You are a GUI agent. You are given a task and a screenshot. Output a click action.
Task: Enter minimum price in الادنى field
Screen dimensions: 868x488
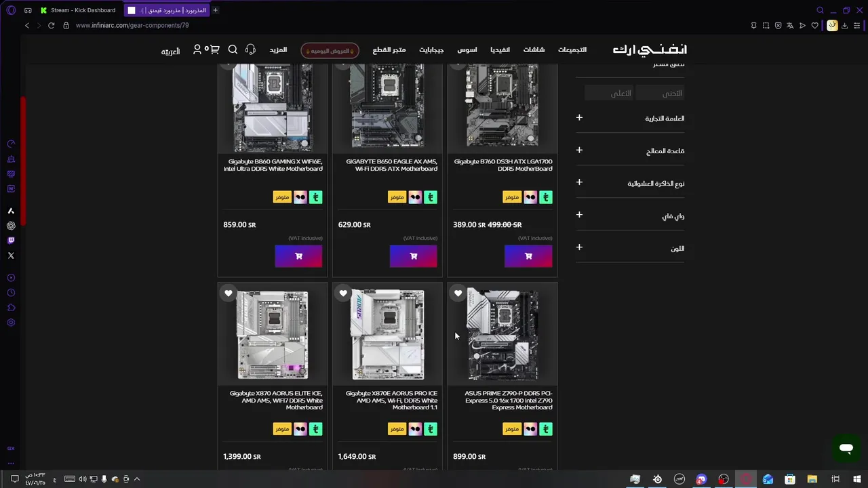pos(660,93)
